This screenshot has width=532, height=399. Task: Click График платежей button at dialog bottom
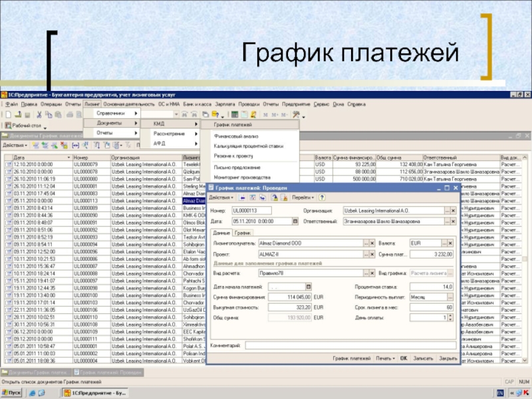point(352,358)
